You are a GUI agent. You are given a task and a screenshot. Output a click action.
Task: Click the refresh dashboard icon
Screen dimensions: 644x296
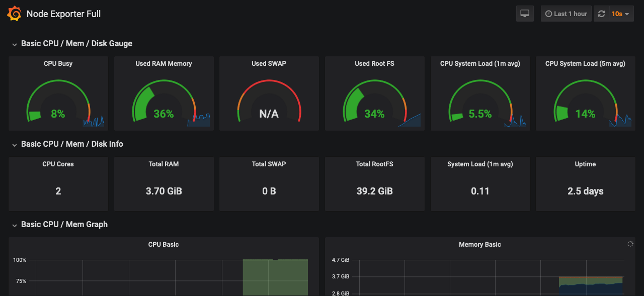pos(601,14)
